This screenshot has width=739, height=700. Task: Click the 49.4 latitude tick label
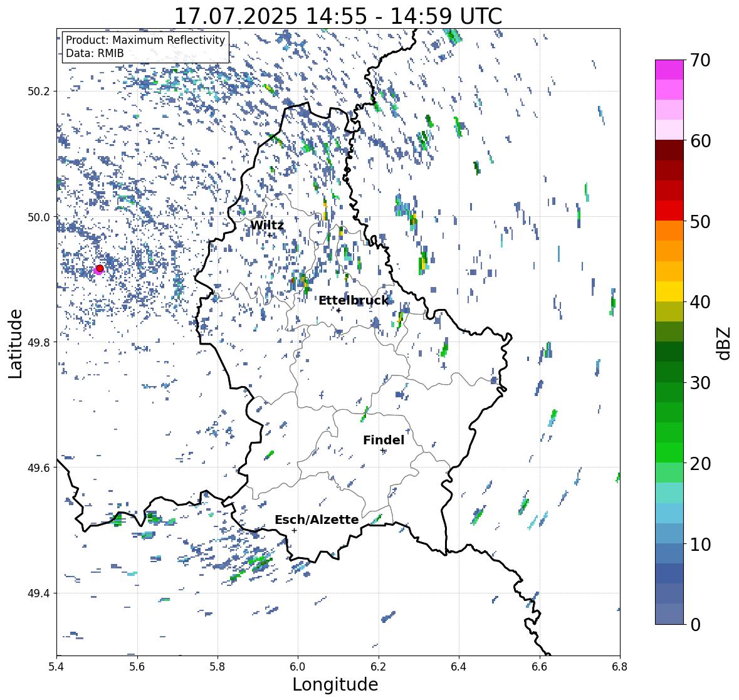point(39,593)
